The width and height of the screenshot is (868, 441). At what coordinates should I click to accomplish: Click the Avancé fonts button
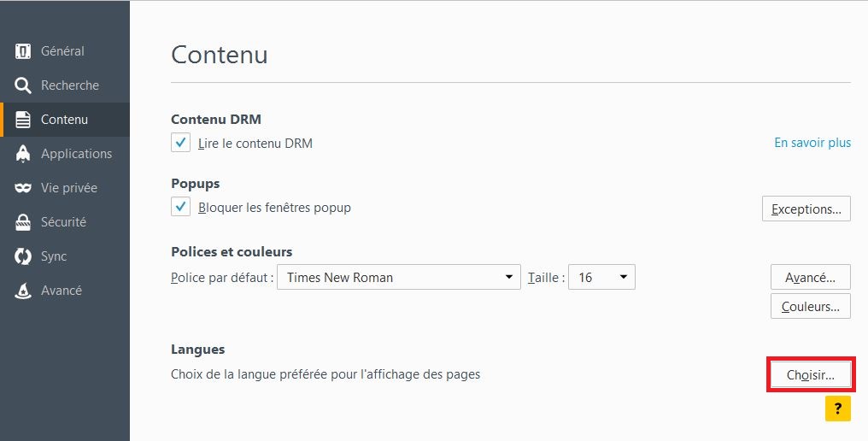pos(810,277)
